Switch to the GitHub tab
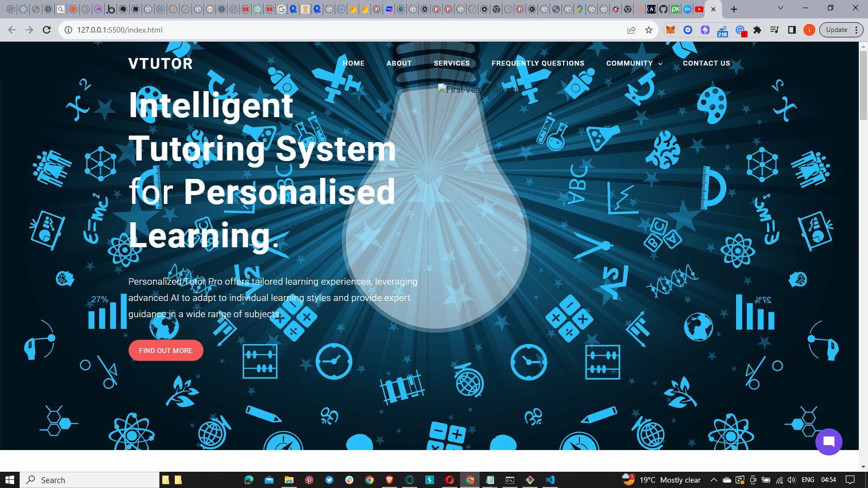 point(663,9)
